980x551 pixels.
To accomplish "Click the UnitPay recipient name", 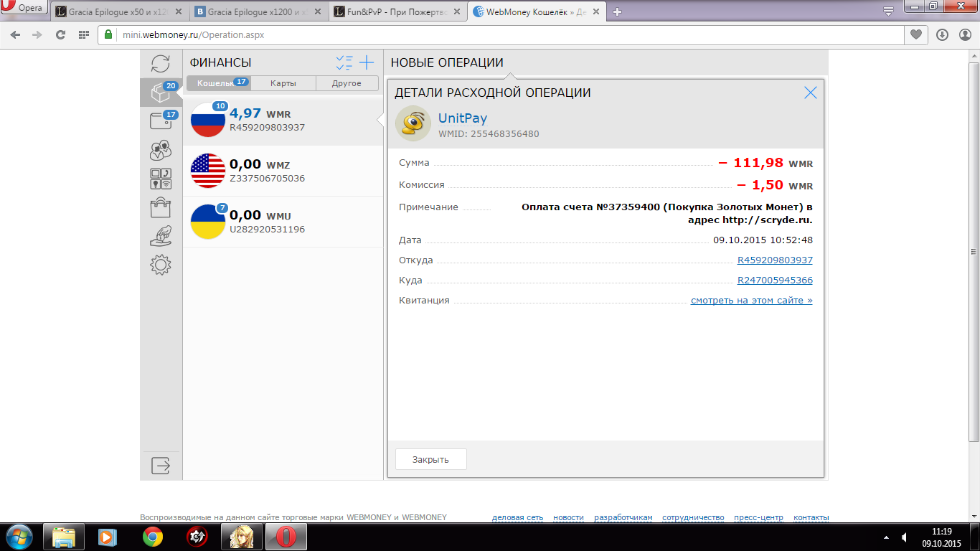I will (x=462, y=119).
